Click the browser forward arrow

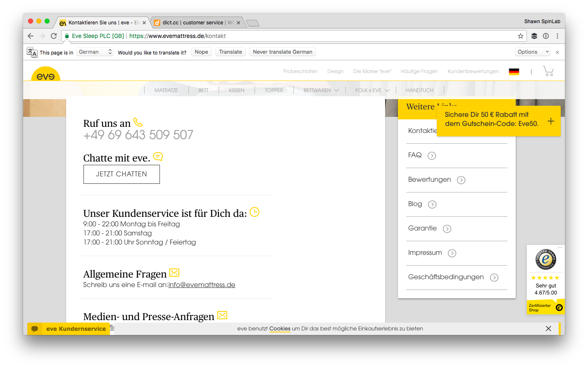(42, 36)
